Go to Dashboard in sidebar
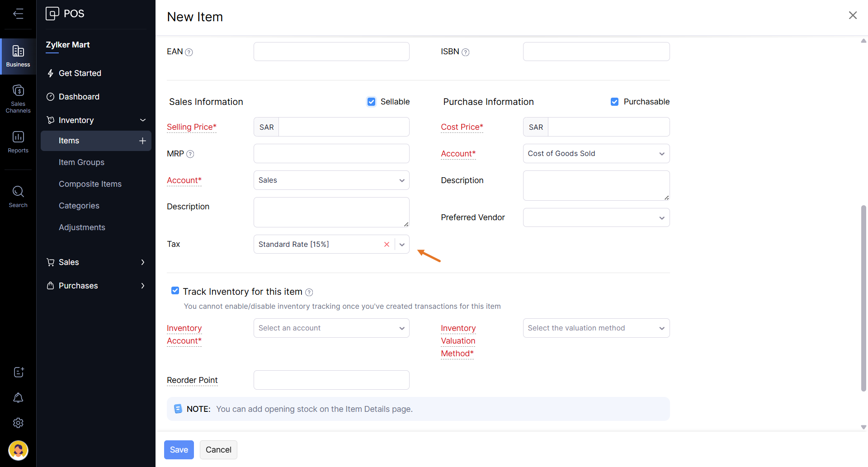The width and height of the screenshot is (868, 467). 79,97
